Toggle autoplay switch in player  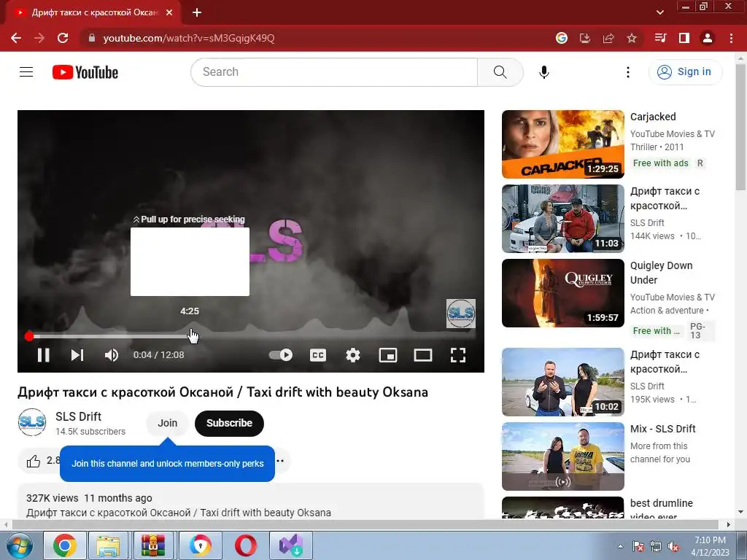click(281, 355)
